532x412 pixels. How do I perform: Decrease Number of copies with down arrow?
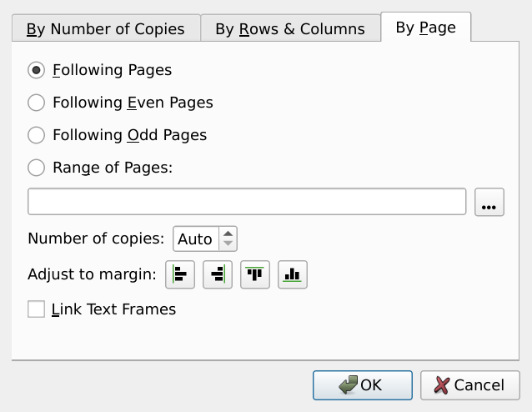228,244
